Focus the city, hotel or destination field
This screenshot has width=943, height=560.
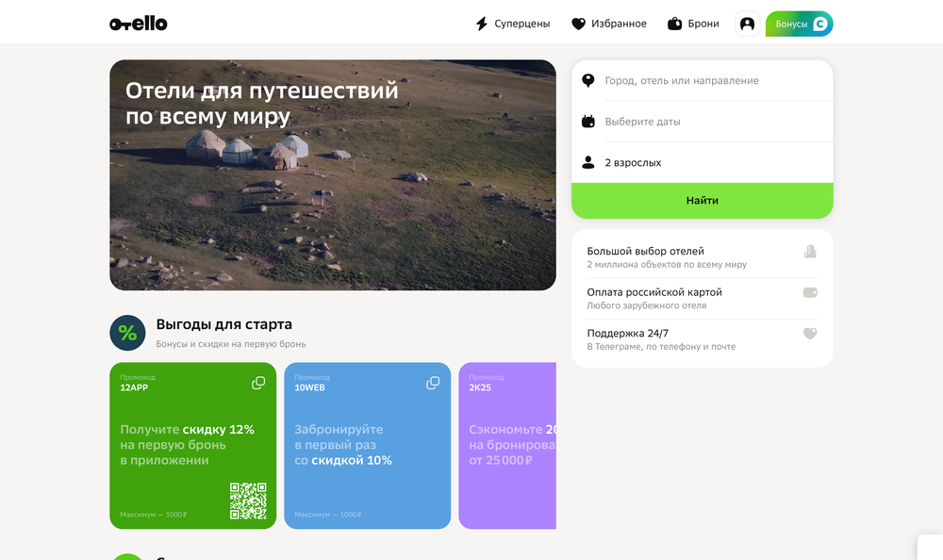[x=703, y=80]
